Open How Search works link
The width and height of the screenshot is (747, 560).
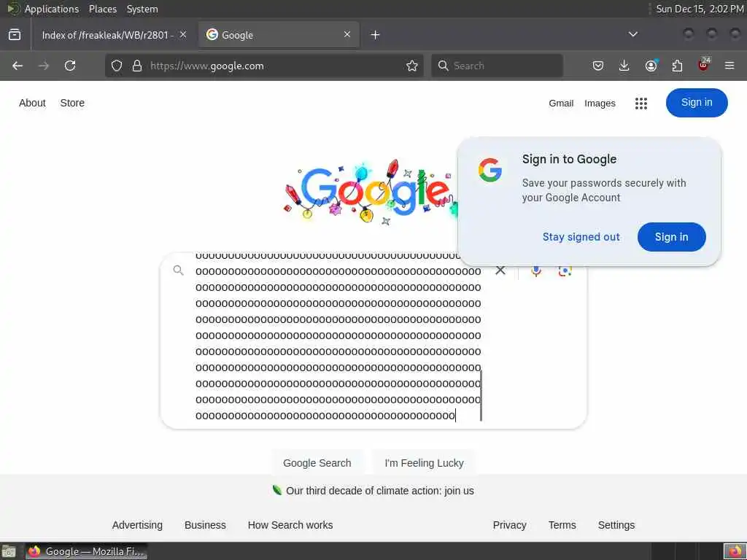pos(290,525)
